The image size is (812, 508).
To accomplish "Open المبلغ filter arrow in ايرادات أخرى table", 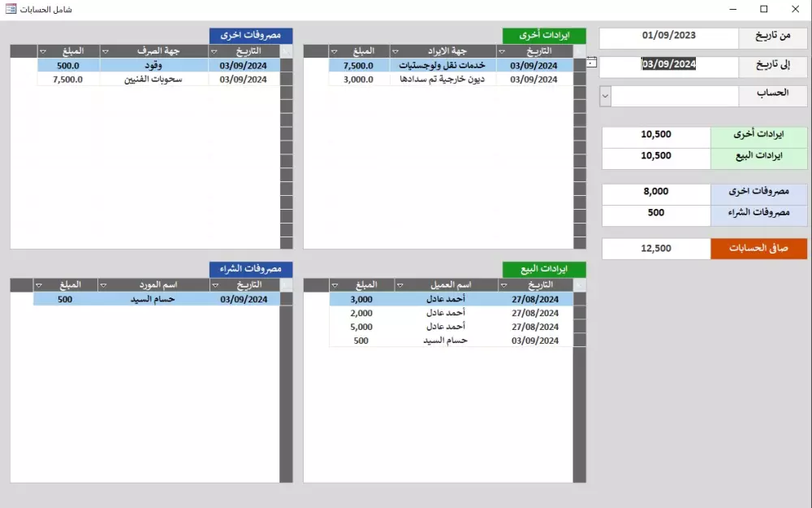I will pos(334,51).
